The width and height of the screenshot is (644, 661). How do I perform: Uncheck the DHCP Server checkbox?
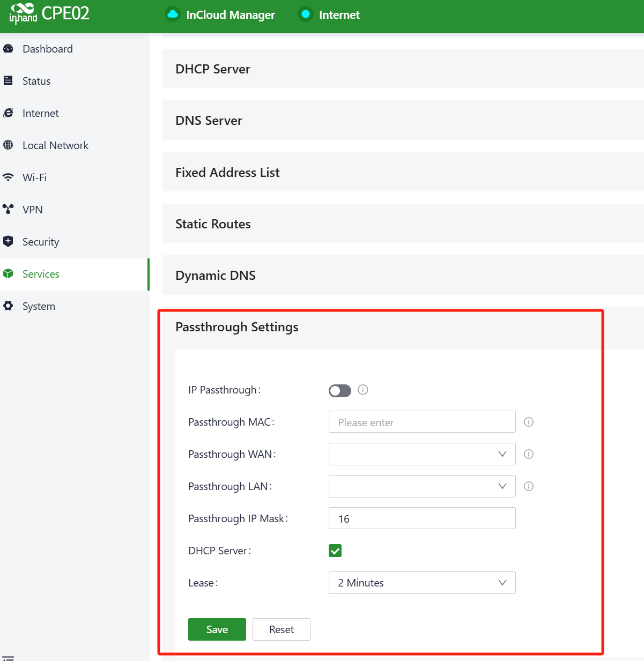335,551
